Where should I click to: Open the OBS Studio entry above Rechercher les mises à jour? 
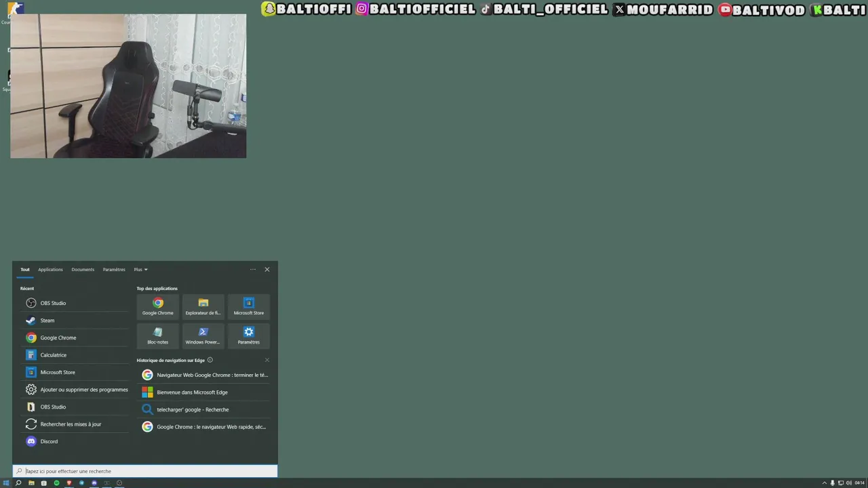coord(75,407)
